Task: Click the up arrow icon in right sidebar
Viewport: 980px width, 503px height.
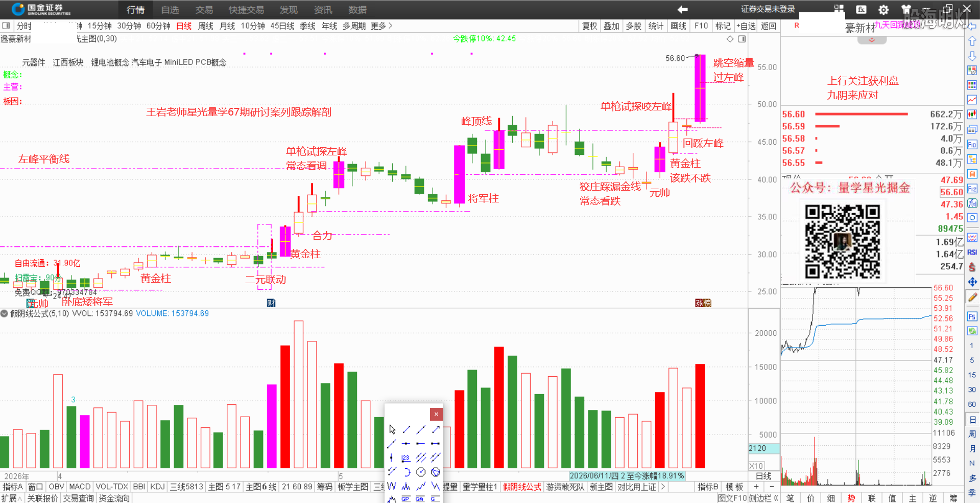Action: [972, 41]
